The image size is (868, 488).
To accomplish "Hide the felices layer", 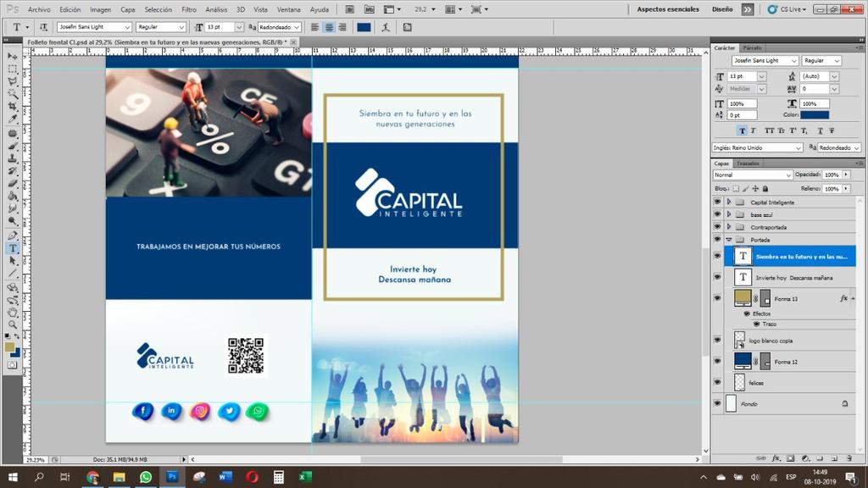I will click(717, 382).
